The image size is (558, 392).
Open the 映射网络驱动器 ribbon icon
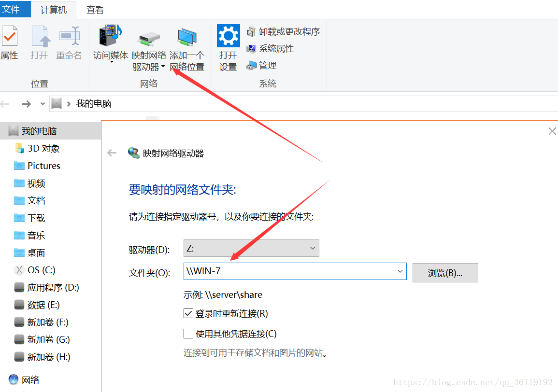pyautogui.click(x=149, y=39)
